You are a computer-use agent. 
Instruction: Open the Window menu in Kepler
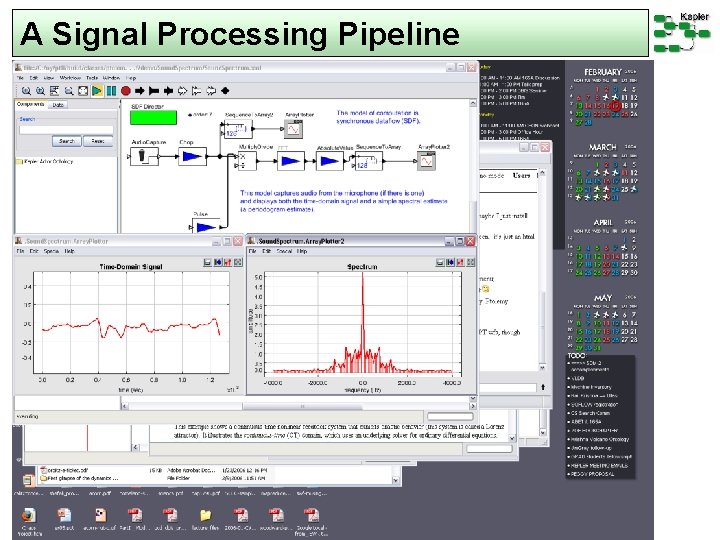pos(111,78)
